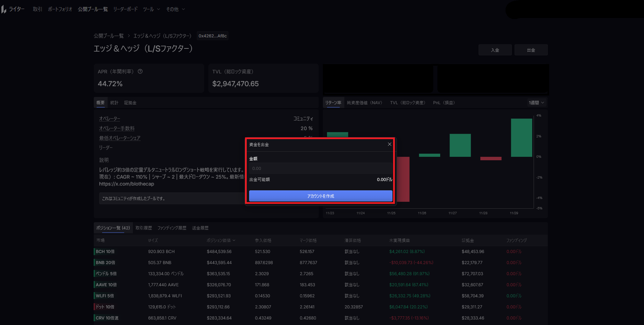The height and width of the screenshot is (325, 644).
Task: Click the 入金 deposit button
Action: click(495, 50)
